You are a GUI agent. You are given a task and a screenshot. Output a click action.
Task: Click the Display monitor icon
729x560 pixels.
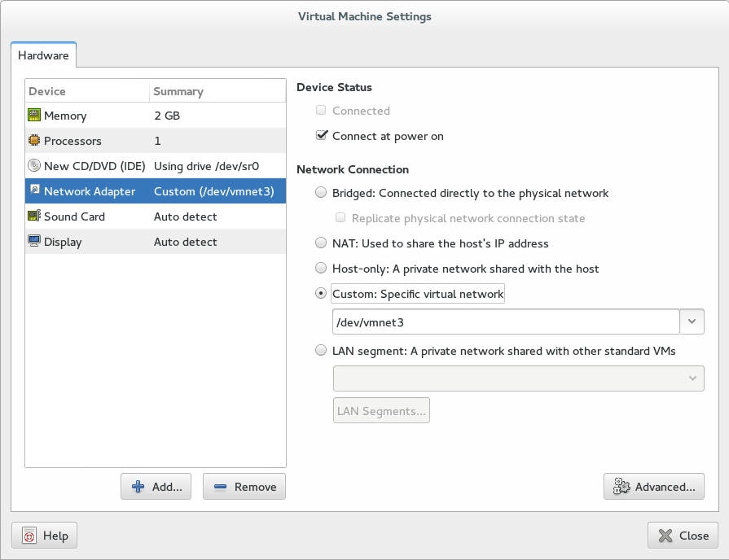pyautogui.click(x=34, y=242)
